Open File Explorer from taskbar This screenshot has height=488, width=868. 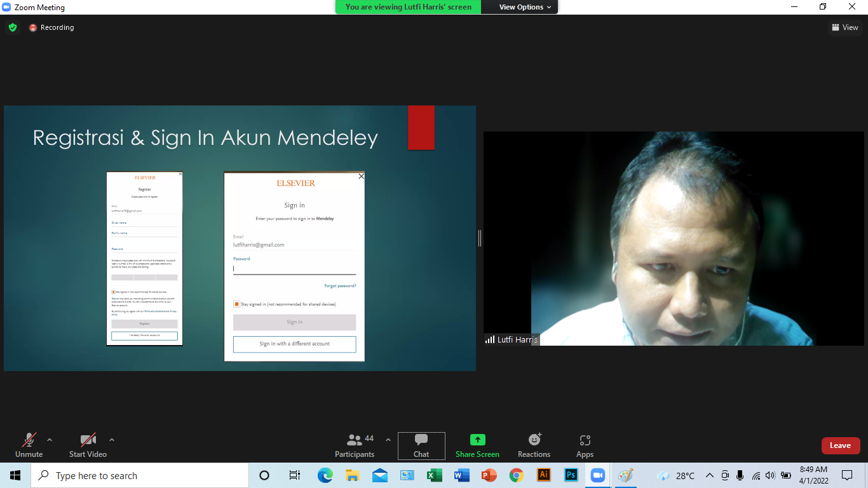[353, 475]
